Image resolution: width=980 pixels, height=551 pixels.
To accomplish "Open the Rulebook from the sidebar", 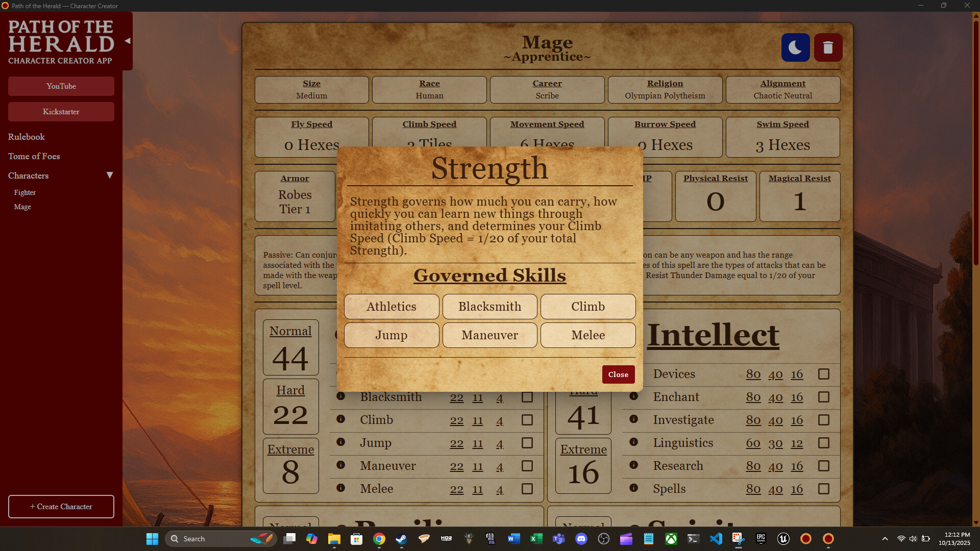I will [26, 137].
